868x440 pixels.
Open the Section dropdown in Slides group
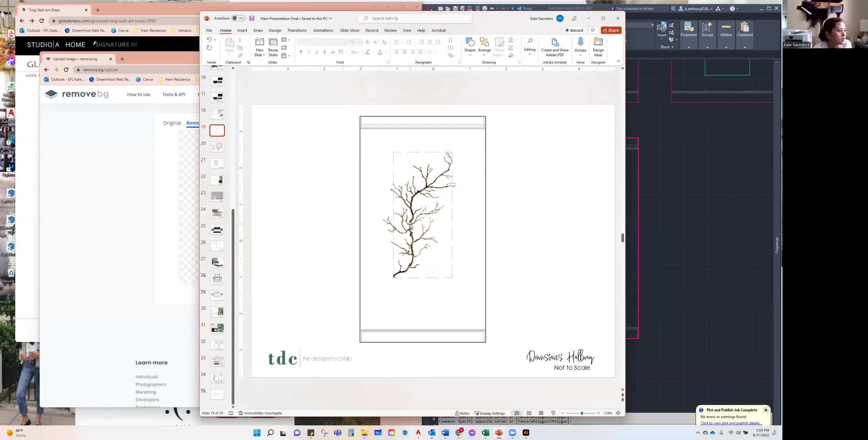[x=285, y=55]
